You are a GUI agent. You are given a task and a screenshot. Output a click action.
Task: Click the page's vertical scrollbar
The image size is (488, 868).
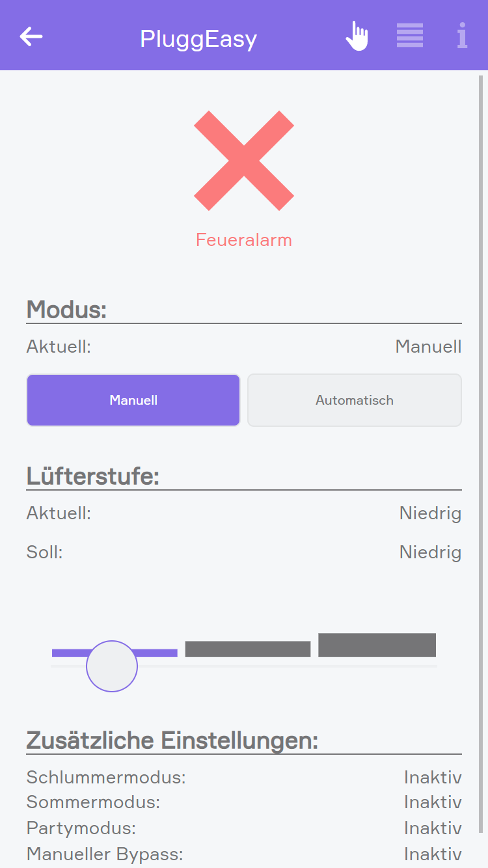click(481, 390)
